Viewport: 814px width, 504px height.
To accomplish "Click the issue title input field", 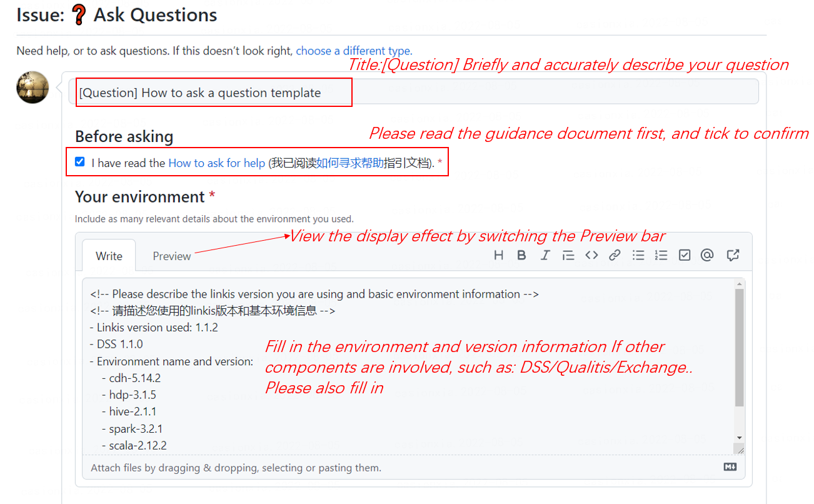I will pyautogui.click(x=413, y=93).
